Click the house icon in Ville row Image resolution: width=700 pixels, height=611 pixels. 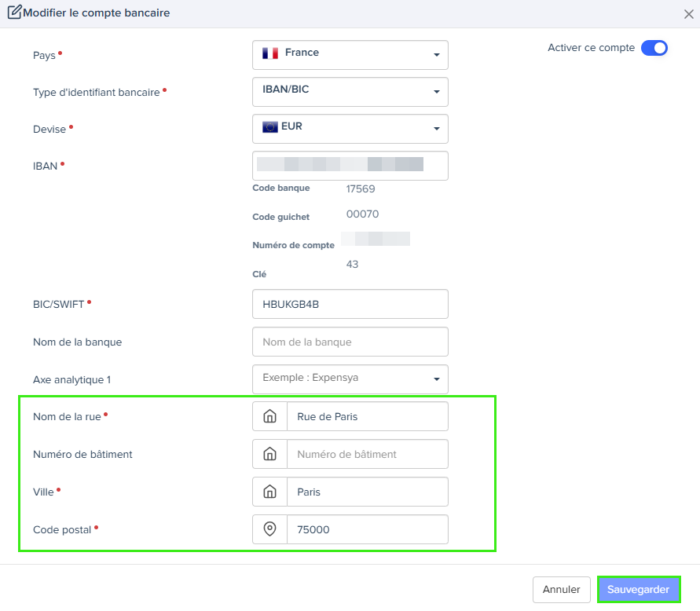pyautogui.click(x=269, y=492)
